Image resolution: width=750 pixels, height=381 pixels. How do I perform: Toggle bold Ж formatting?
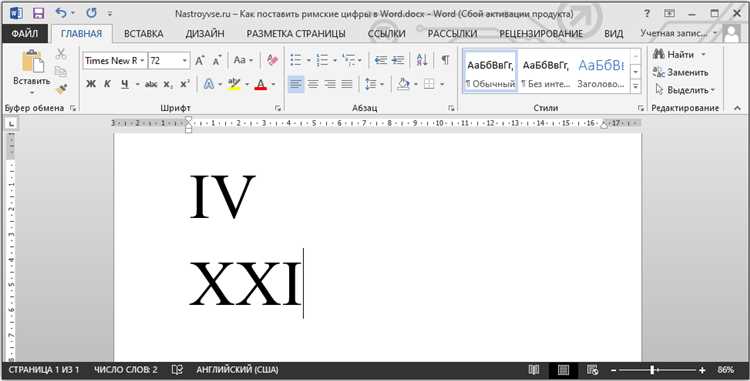[x=91, y=85]
